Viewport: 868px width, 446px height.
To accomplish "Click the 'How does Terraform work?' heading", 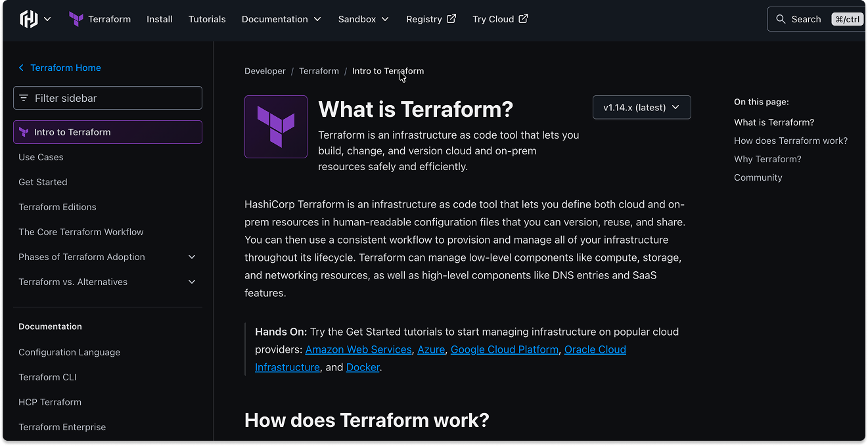I will pos(367,420).
